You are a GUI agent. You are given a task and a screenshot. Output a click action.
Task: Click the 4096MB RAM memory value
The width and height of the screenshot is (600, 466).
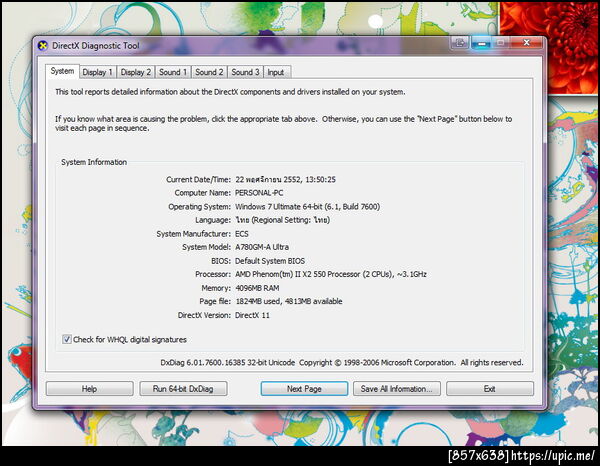click(257, 288)
